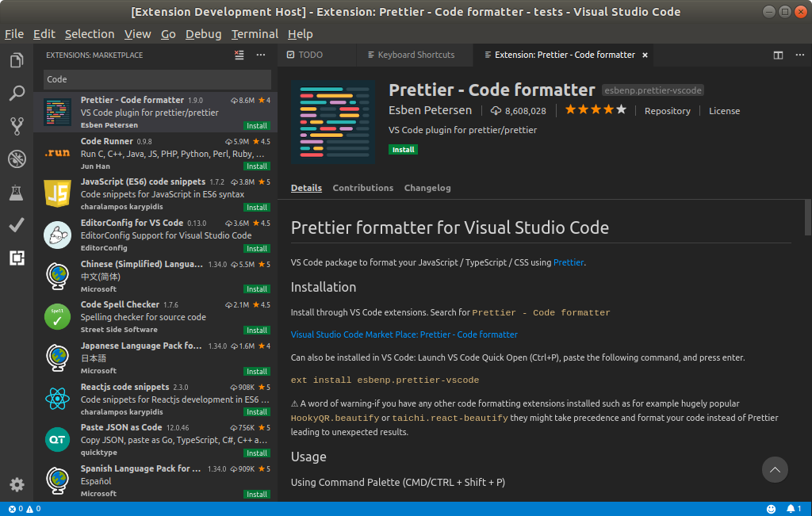Open the Prettier Repository link
Screen dimensions: 812x516
[x=667, y=111]
